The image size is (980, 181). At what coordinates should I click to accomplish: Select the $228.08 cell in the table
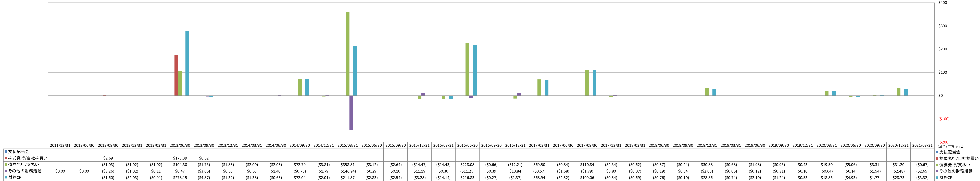point(468,165)
